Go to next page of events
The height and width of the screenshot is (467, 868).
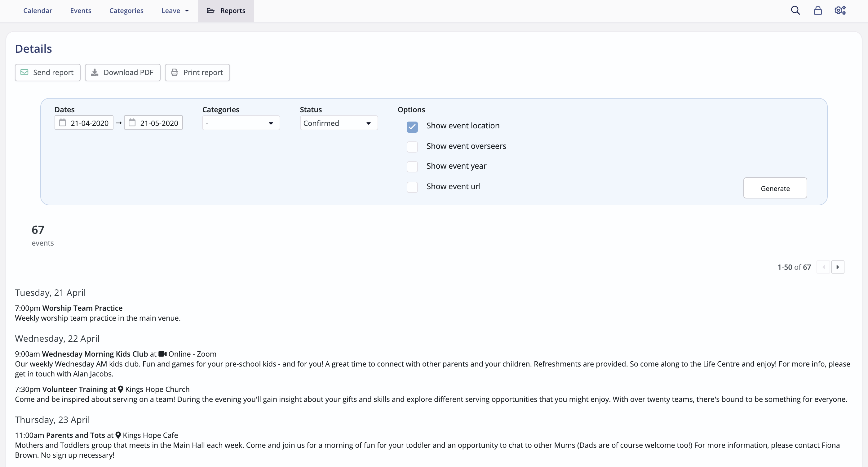point(838,267)
